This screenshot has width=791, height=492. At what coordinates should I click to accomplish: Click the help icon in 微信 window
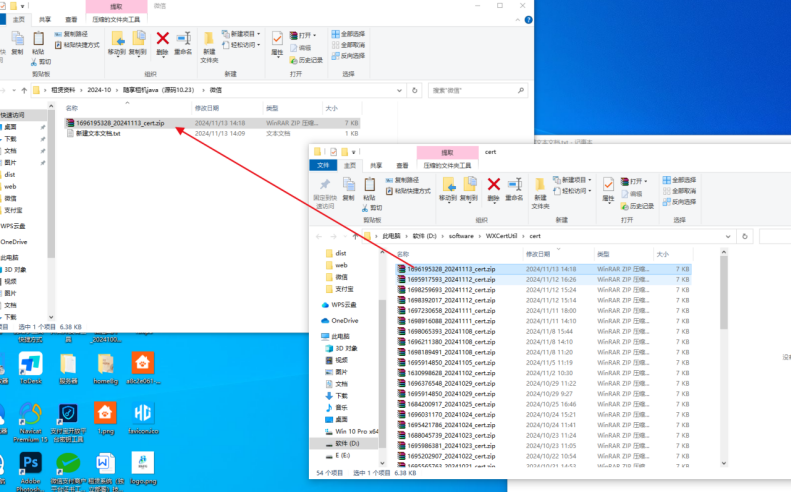pos(528,20)
